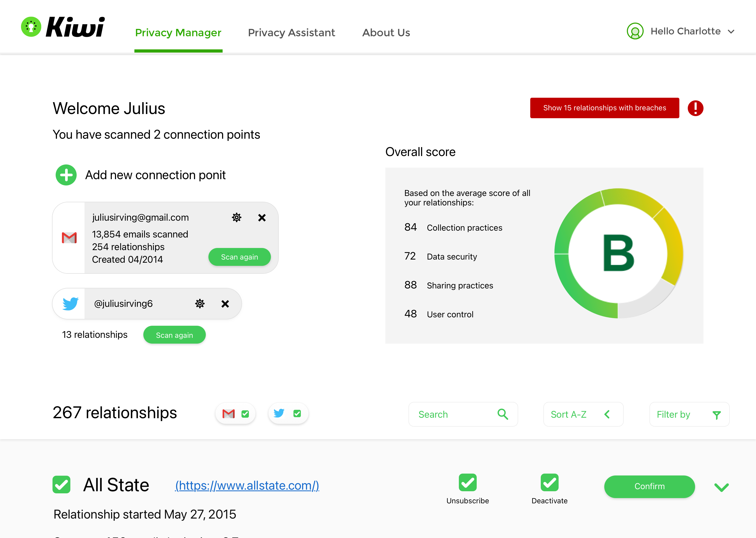This screenshot has height=538, width=756.
Task: Open the Hello Charlotte account dropdown
Action: pyautogui.click(x=731, y=32)
